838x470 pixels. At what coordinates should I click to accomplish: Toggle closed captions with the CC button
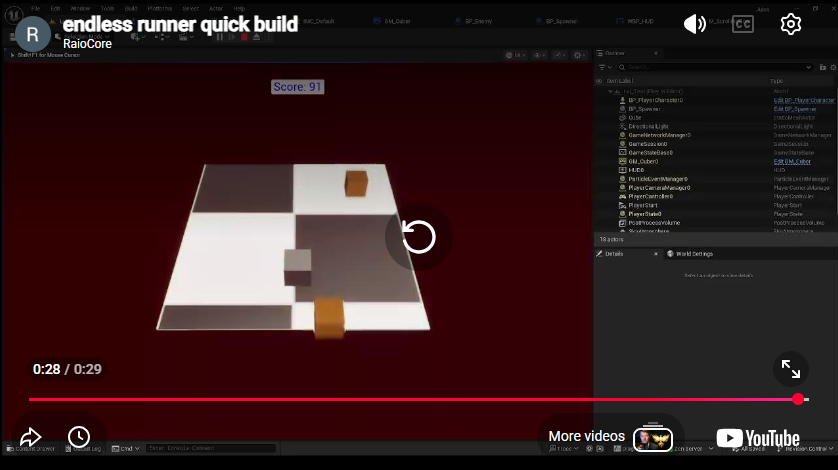click(x=743, y=24)
